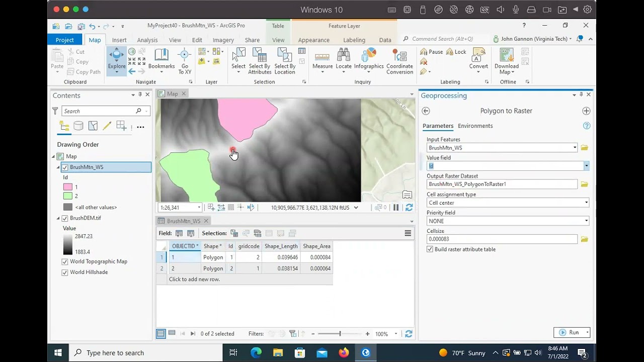The height and width of the screenshot is (362, 644).
Task: Browse for Input Features with folder icon
Action: coord(584,148)
